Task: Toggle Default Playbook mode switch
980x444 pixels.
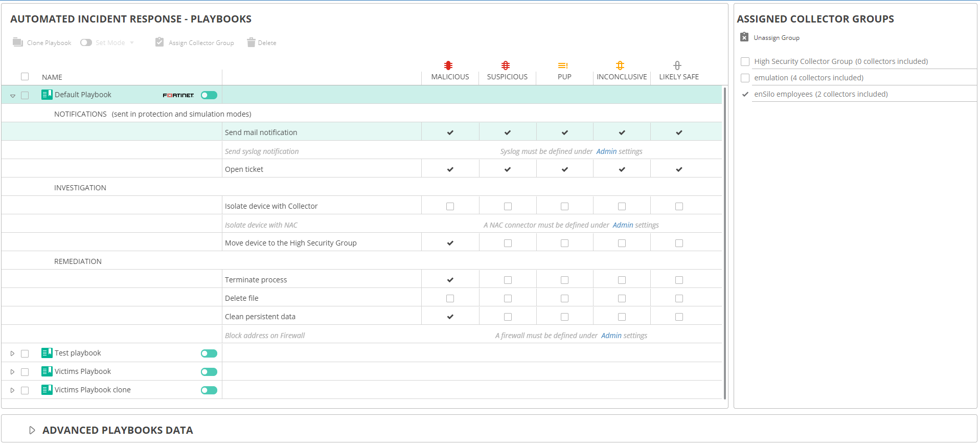Action: point(209,95)
